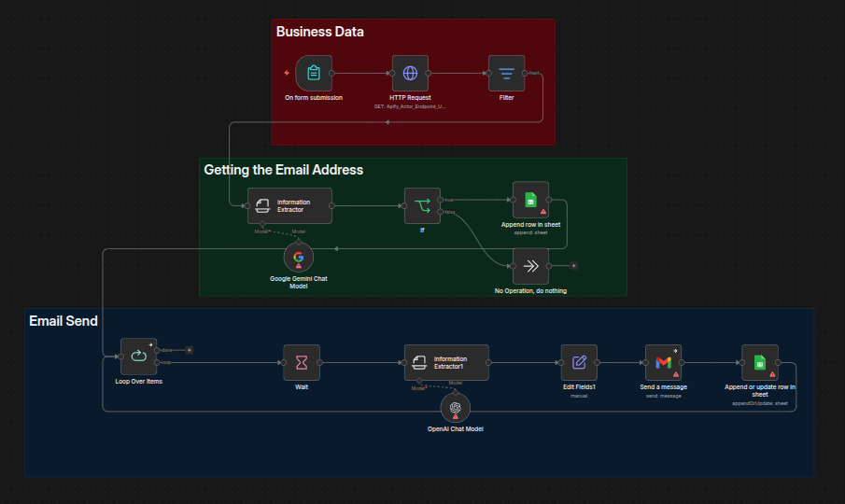Open the Gmail Send a message node
The image size is (845, 504).
tap(663, 362)
